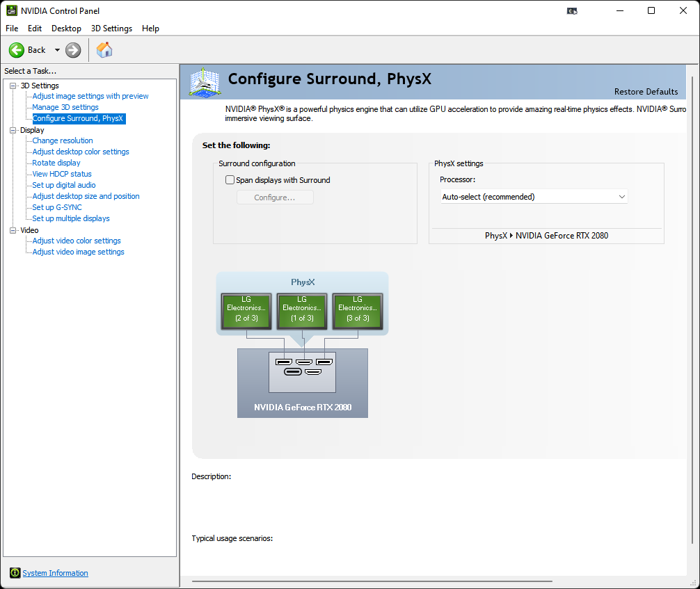Click the grey Forward arrow icon
The image size is (700, 589).
[x=73, y=50]
